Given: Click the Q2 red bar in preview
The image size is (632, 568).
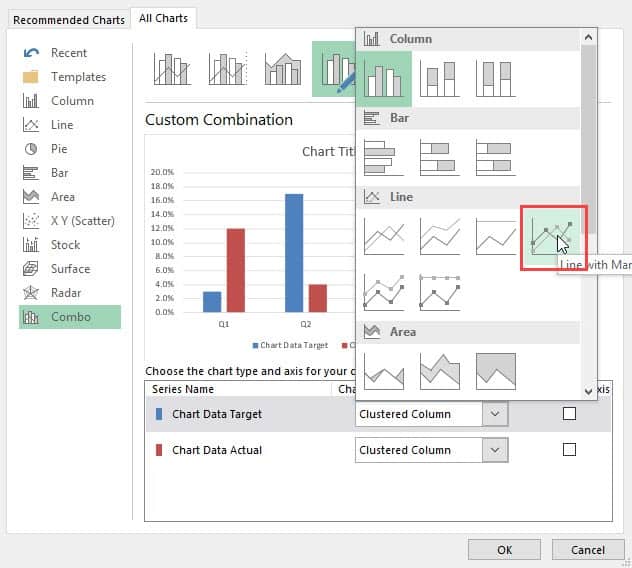Looking at the screenshot, I should 318,298.
